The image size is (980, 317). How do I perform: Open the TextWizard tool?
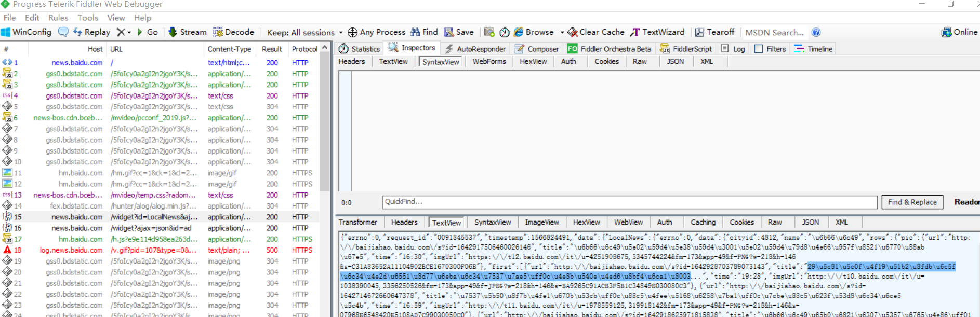pos(657,32)
